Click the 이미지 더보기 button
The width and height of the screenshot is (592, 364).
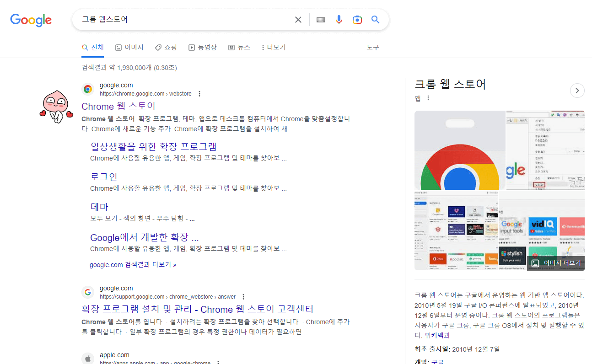pos(556,263)
